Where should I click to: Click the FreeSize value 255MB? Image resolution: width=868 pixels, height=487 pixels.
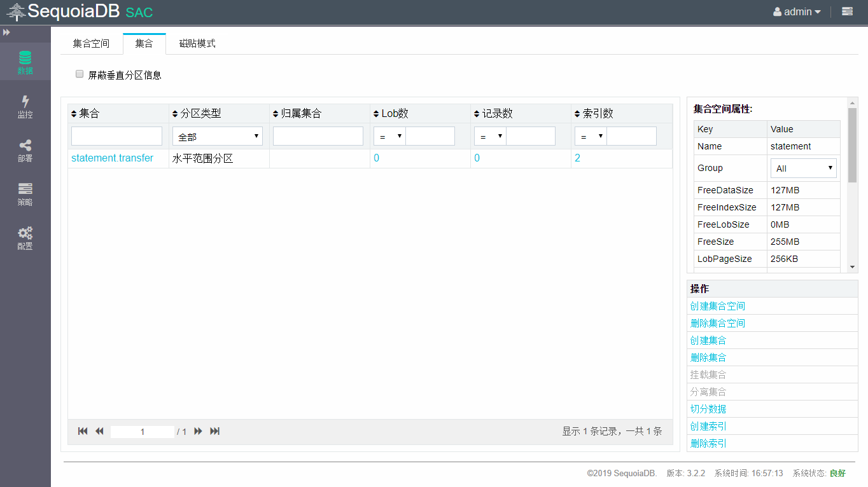(785, 242)
